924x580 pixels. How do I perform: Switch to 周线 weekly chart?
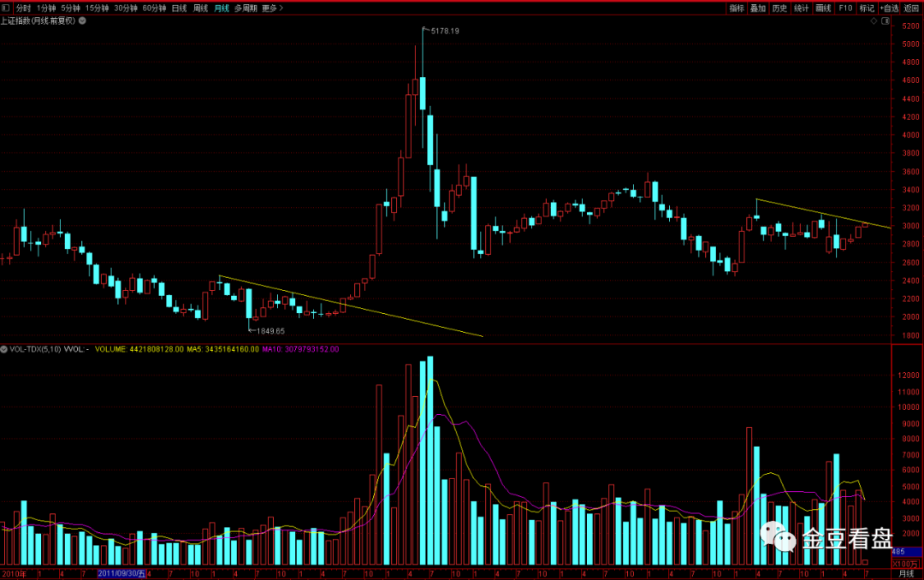201,9
